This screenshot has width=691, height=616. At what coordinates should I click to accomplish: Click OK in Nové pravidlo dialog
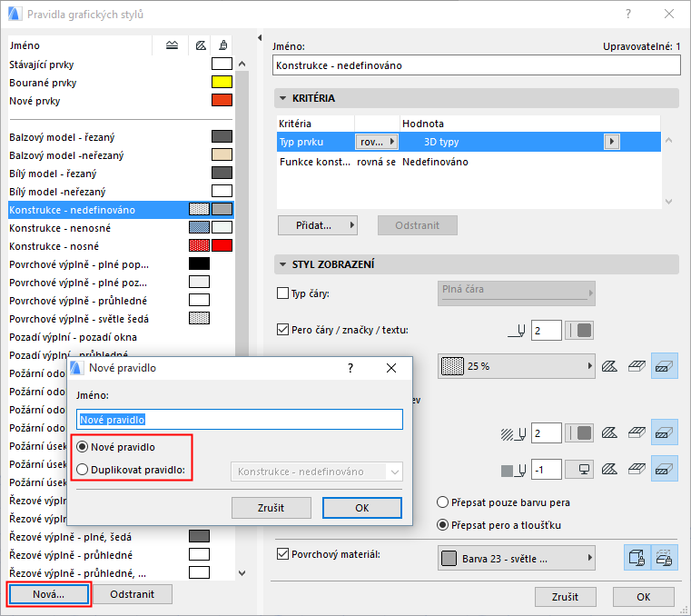(x=361, y=508)
